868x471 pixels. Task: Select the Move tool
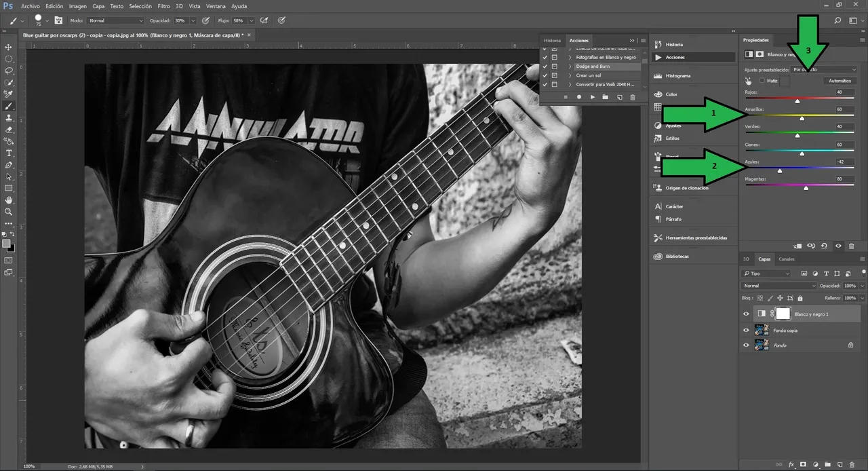9,47
